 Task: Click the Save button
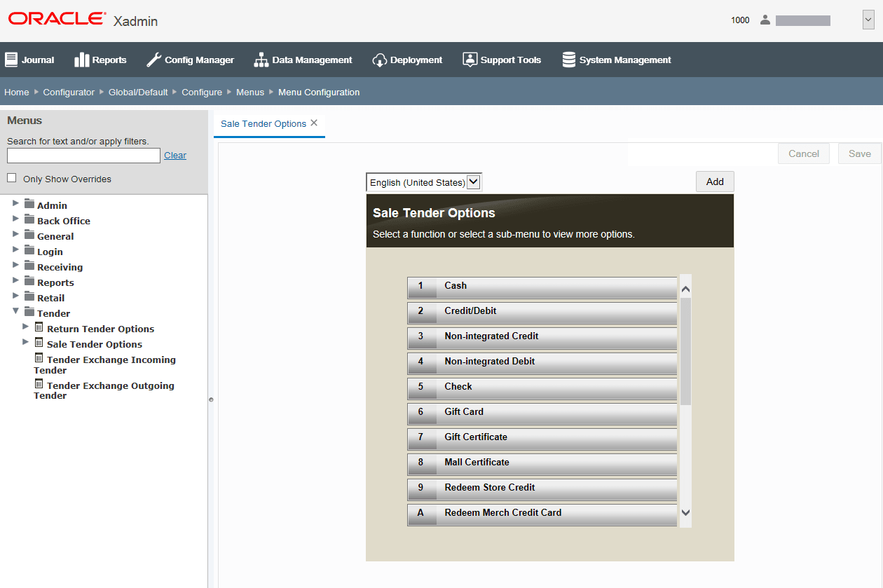859,153
